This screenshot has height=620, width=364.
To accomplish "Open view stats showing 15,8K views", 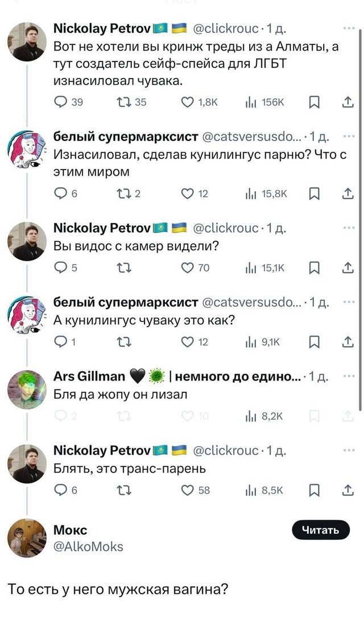I will coord(251,195).
